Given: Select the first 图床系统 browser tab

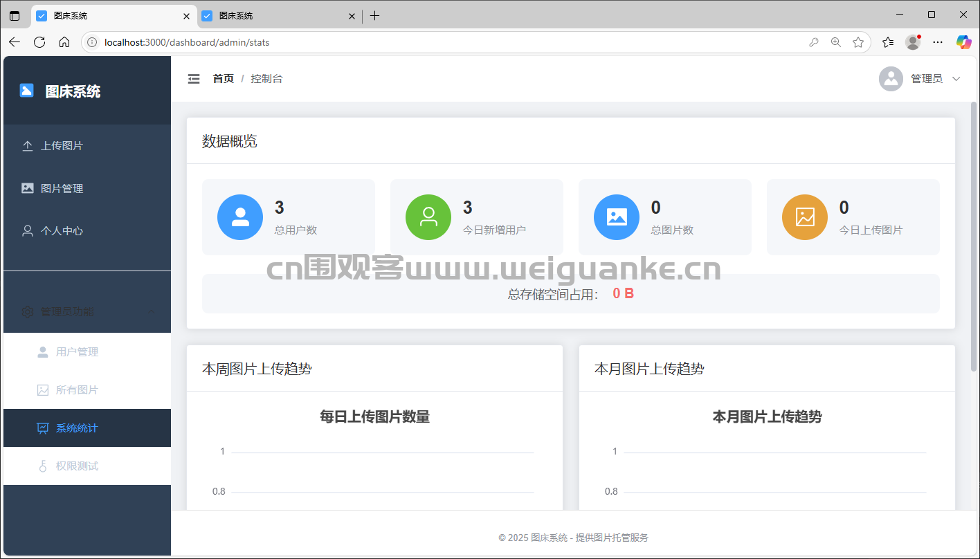Looking at the screenshot, I should (x=113, y=16).
